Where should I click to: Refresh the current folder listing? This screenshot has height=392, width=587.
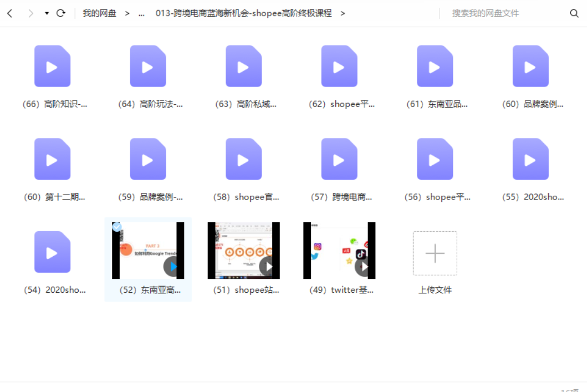point(60,13)
